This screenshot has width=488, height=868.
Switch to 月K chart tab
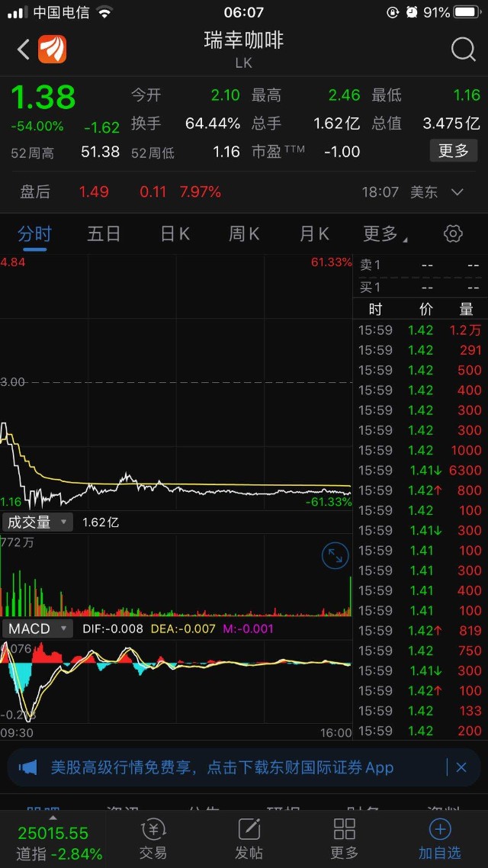pyautogui.click(x=314, y=233)
